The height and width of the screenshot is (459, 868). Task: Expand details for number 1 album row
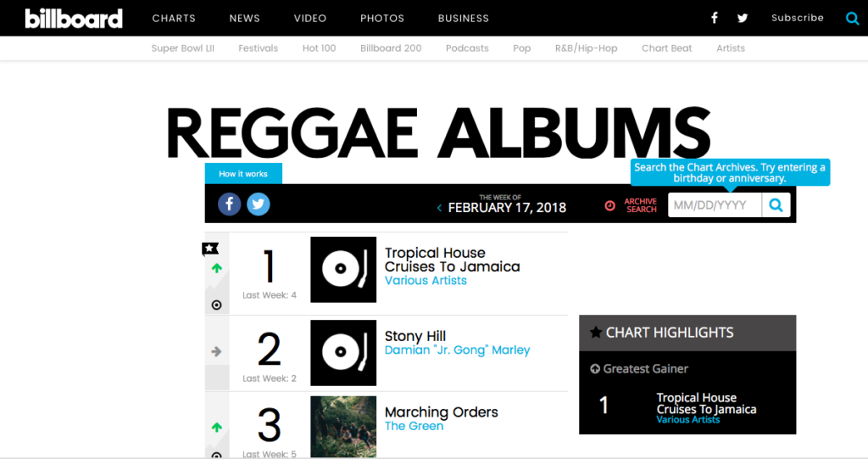coord(216,305)
